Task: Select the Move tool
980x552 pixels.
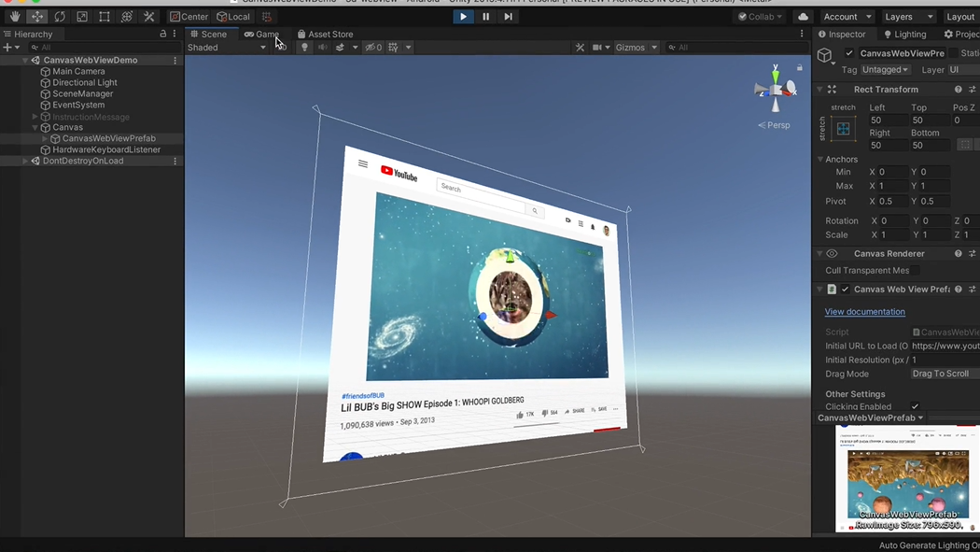Action: click(37, 17)
